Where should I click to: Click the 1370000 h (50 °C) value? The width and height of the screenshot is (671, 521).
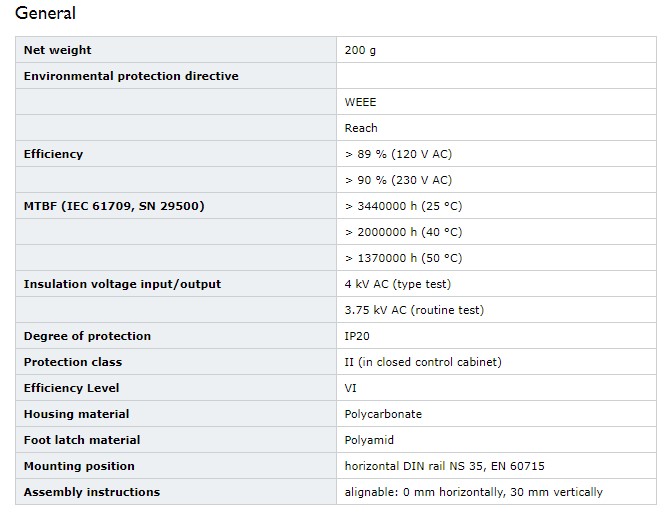404,258
